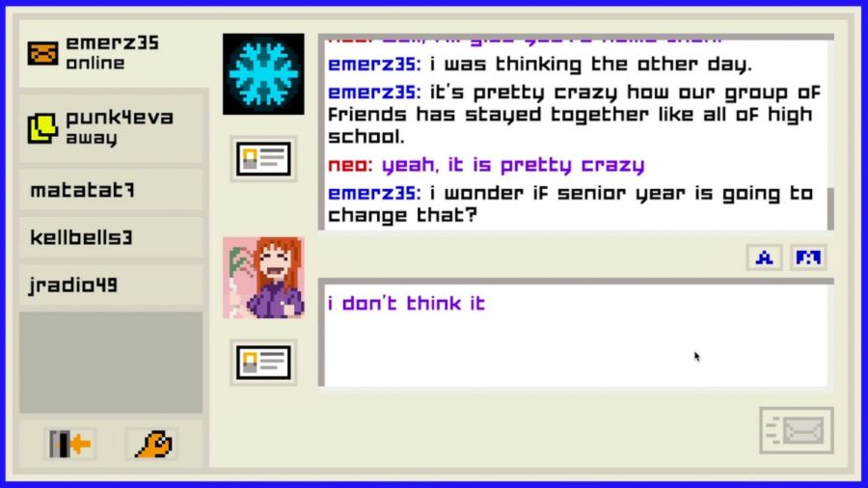The image size is (868, 488).
Task: Click the sign out door icon
Action: coord(70,444)
